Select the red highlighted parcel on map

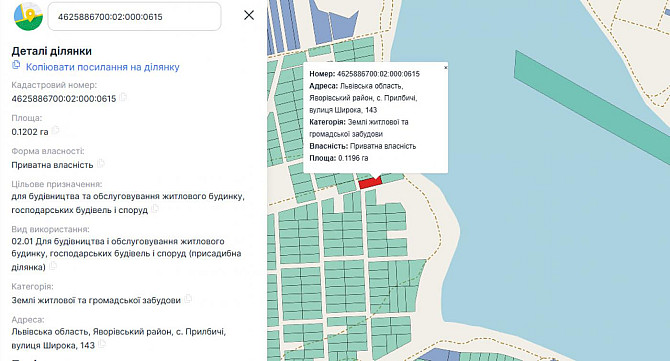[x=369, y=182]
